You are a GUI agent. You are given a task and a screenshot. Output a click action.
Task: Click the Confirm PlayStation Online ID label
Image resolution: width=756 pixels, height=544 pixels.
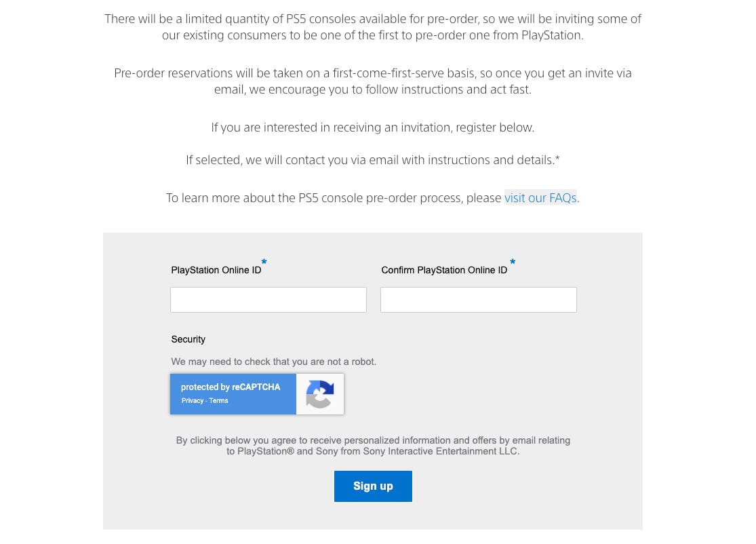(444, 270)
